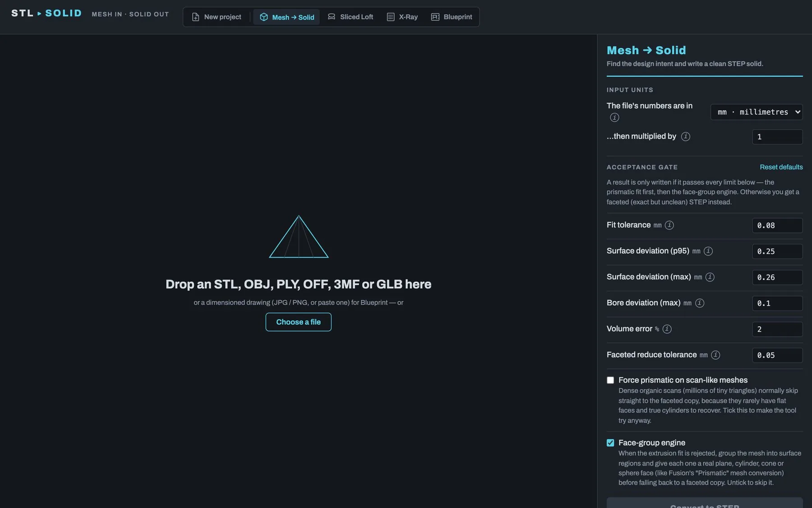Focus the Surface deviation (max) field
The image size is (812, 508).
click(x=777, y=277)
